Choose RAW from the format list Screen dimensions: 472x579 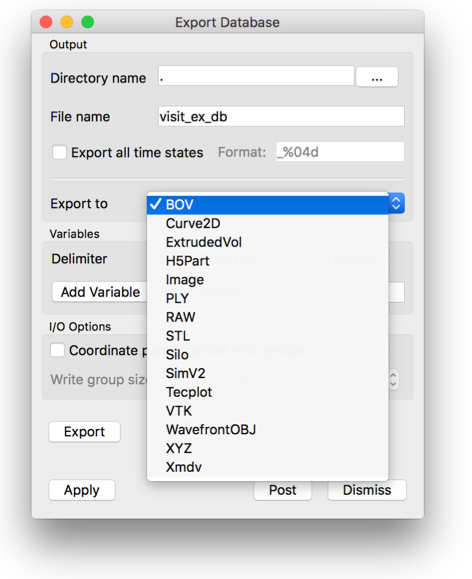pos(268,317)
